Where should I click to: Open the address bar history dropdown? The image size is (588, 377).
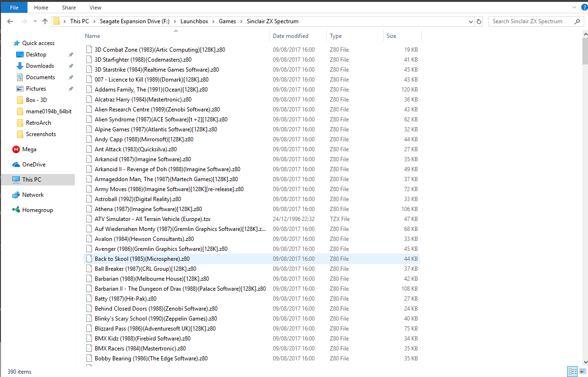pos(470,21)
